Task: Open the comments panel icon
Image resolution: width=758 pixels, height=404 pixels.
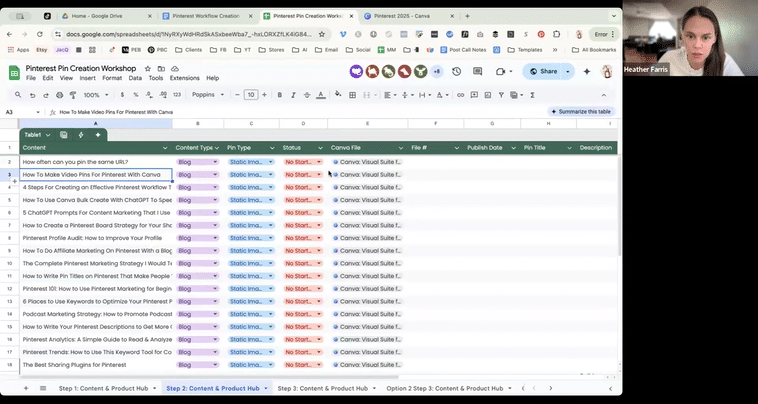Action: click(478, 72)
